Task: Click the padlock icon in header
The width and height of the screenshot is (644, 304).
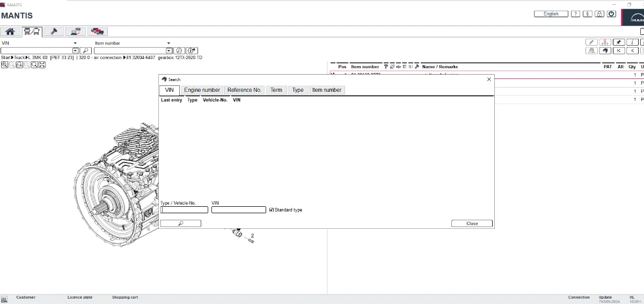Action: tap(599, 14)
